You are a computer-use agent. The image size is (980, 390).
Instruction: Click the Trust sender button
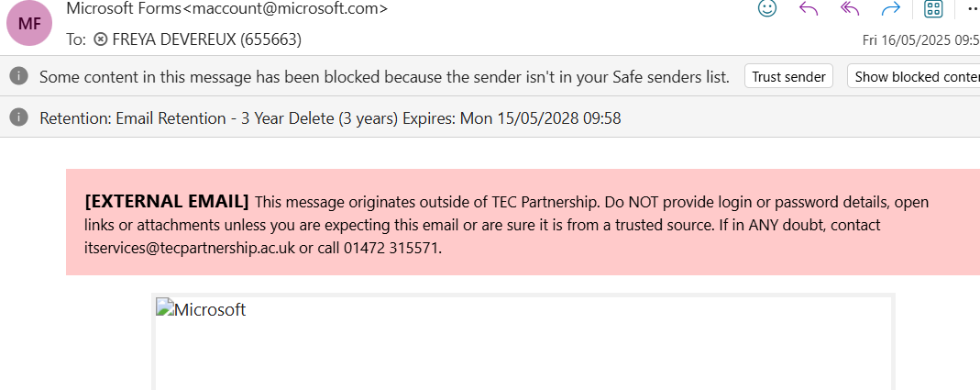click(788, 76)
